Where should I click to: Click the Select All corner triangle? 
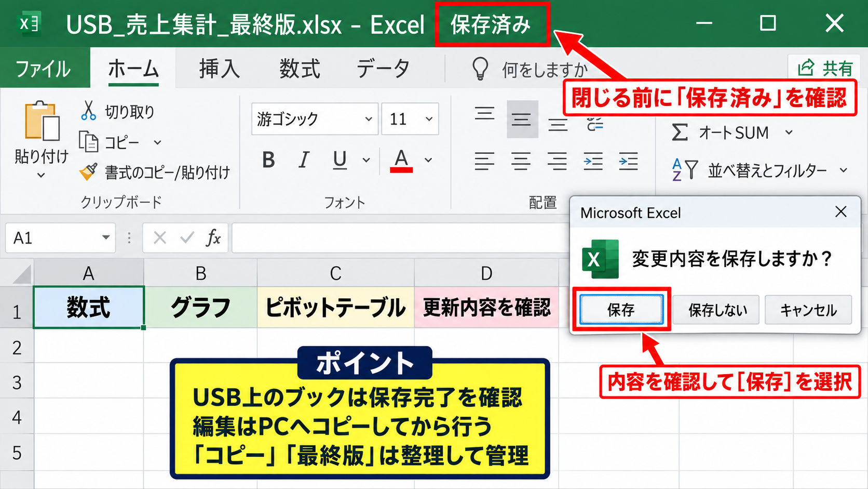click(21, 273)
